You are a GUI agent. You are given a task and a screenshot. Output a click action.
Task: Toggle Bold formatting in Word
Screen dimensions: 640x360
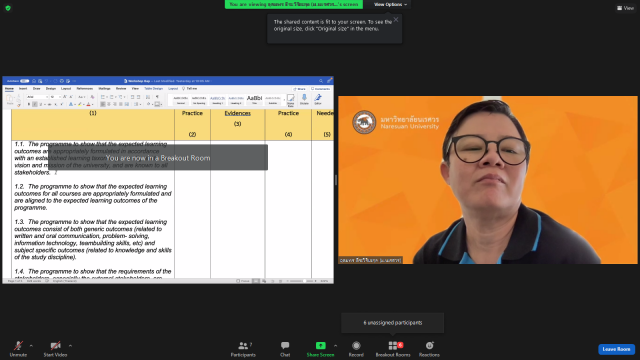[x=29, y=104]
